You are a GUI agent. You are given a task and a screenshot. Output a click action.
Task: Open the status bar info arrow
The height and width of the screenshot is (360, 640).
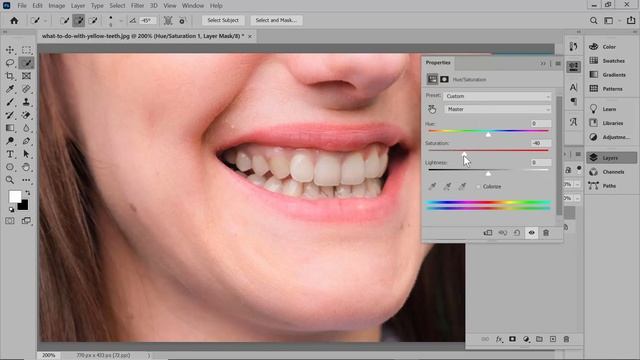coord(149,356)
